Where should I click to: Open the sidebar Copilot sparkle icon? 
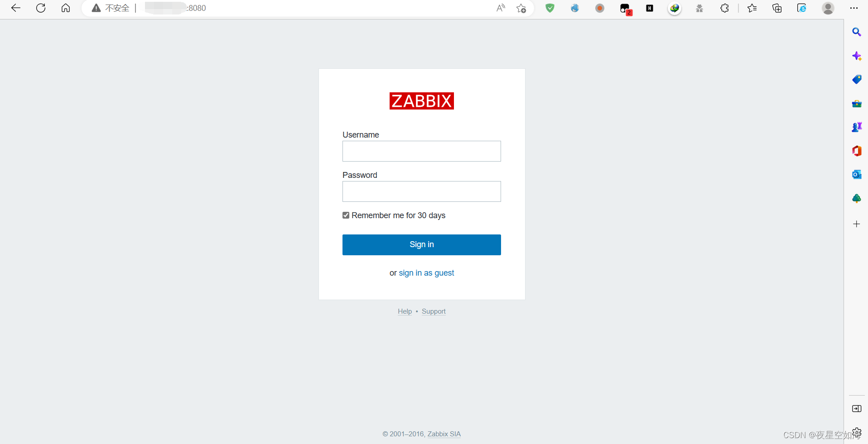857,56
